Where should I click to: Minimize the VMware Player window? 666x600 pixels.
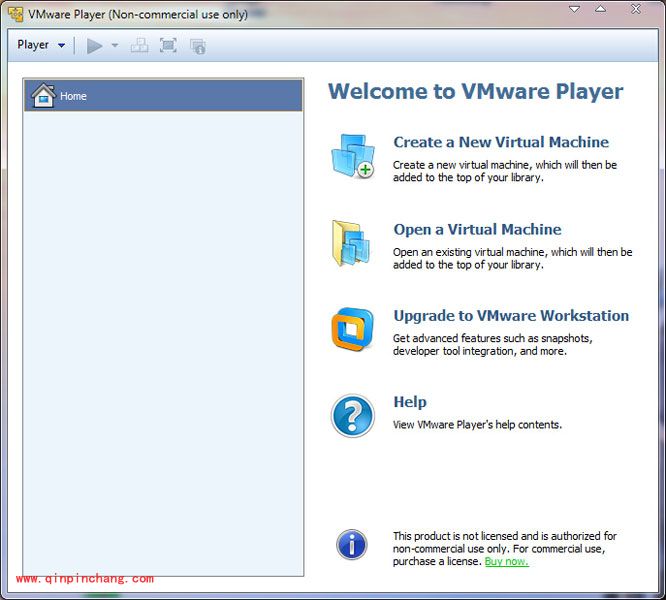[574, 9]
